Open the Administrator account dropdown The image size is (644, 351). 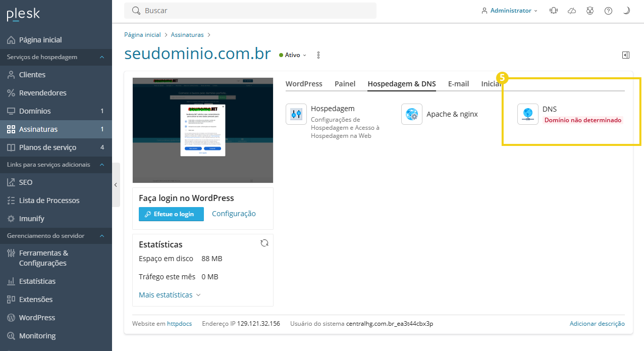(x=510, y=10)
